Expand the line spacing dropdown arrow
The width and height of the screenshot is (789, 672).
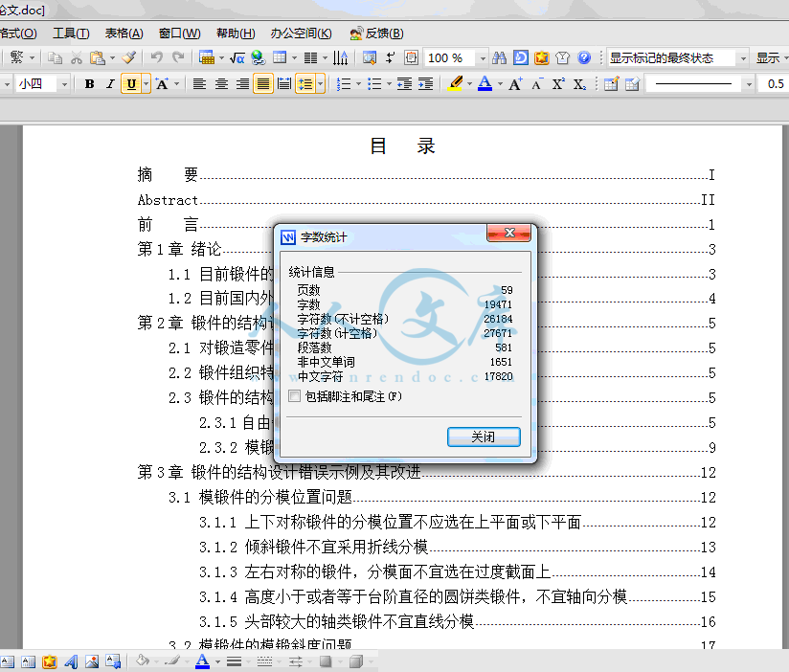(x=320, y=84)
